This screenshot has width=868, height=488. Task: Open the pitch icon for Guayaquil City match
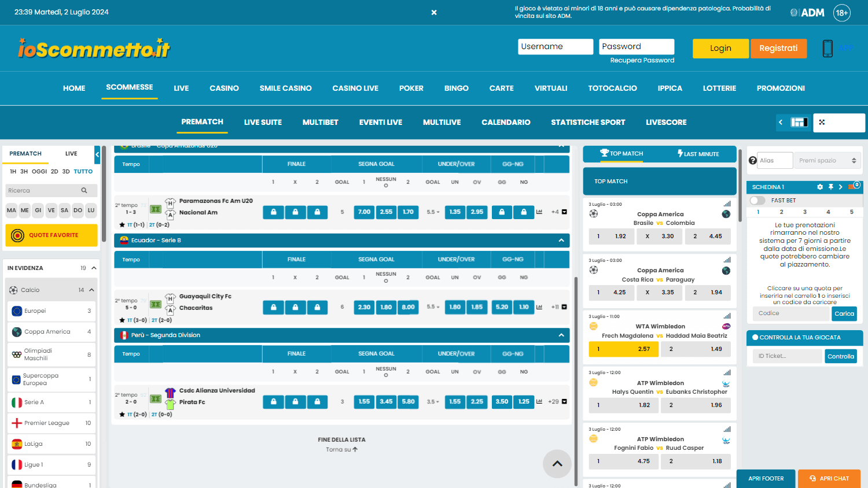pyautogui.click(x=156, y=304)
